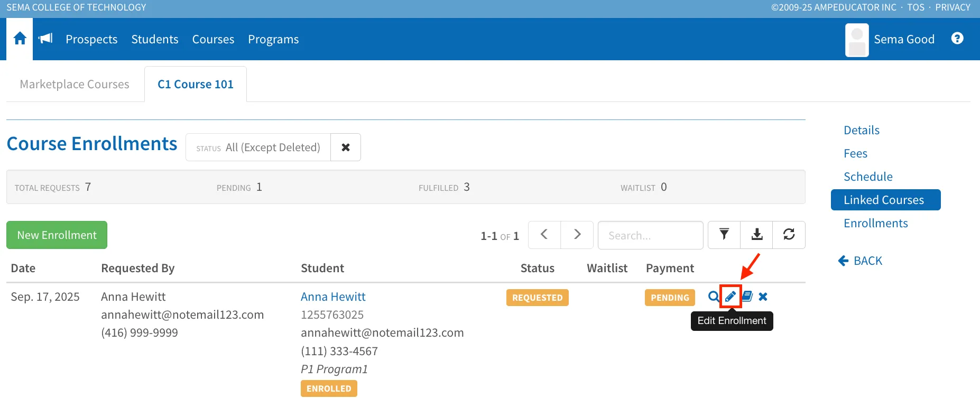The image size is (980, 407).
Task: Go to next page of enrollments
Action: [x=577, y=235]
